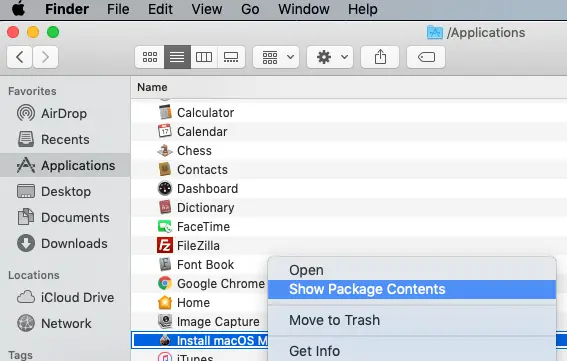Open the File menu
The width and height of the screenshot is (567, 361).
pos(118,9)
